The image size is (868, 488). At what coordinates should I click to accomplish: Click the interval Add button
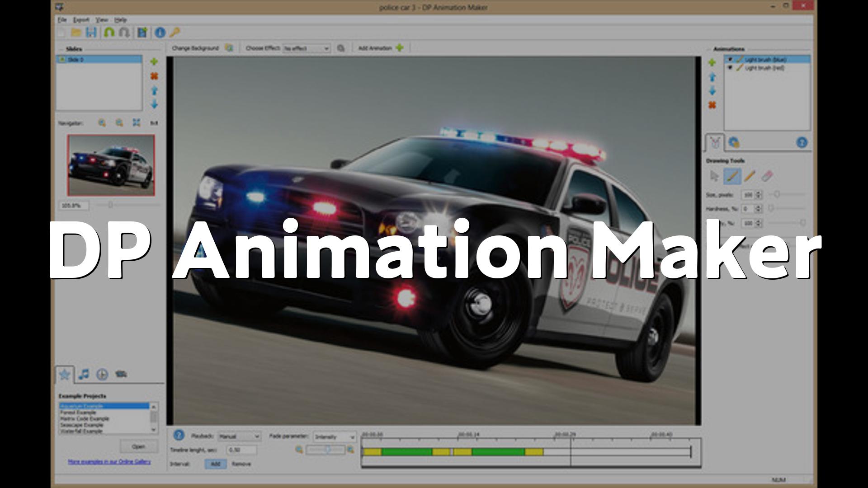(215, 464)
